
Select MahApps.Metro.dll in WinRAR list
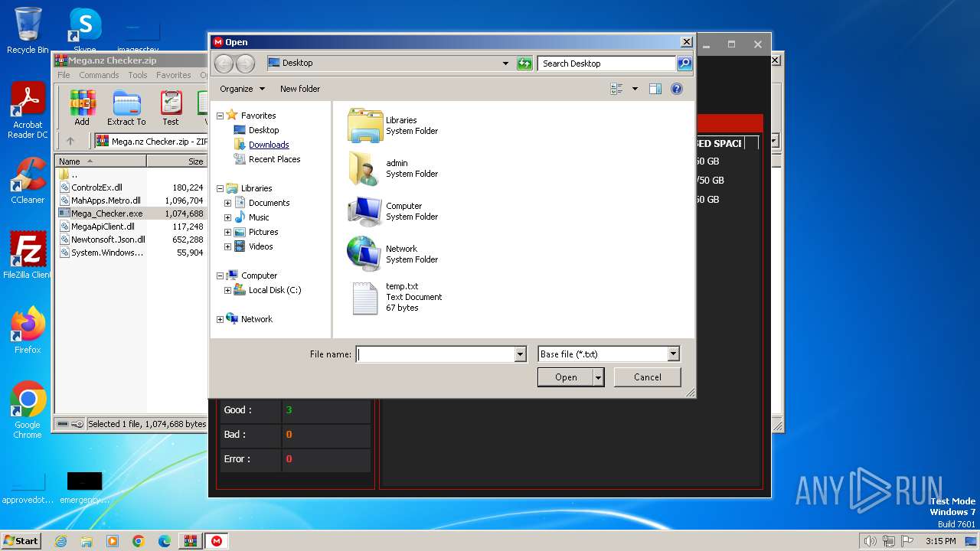coord(106,201)
